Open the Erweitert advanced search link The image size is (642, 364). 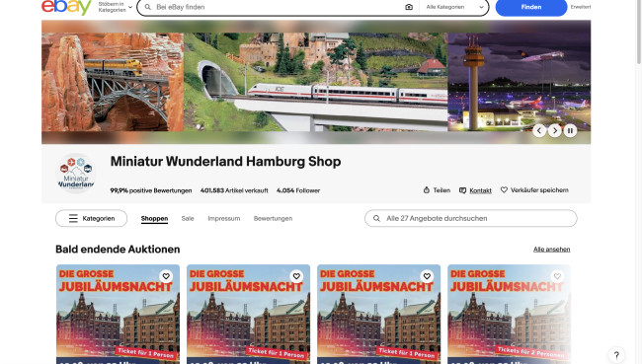(581, 7)
